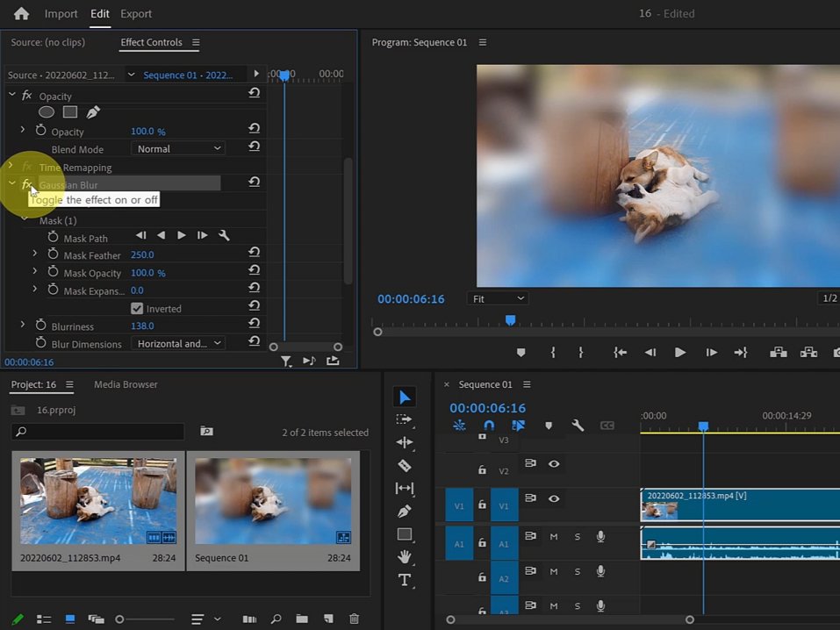840x630 pixels.
Task: Collapse the Opacity effect group
Action: [11, 94]
